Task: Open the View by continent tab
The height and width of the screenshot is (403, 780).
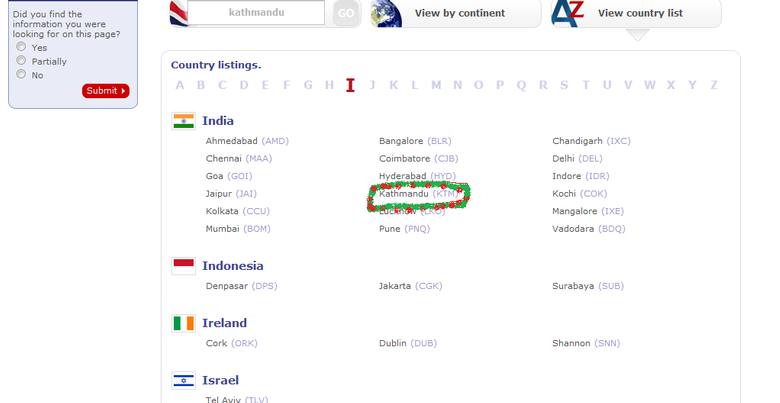Action: [x=460, y=13]
